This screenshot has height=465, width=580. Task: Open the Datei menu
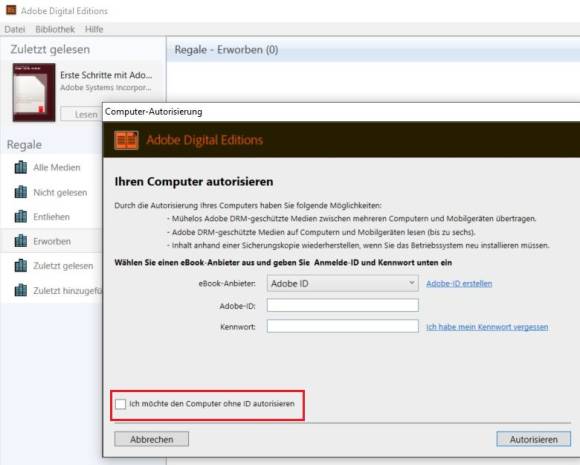tap(15, 29)
